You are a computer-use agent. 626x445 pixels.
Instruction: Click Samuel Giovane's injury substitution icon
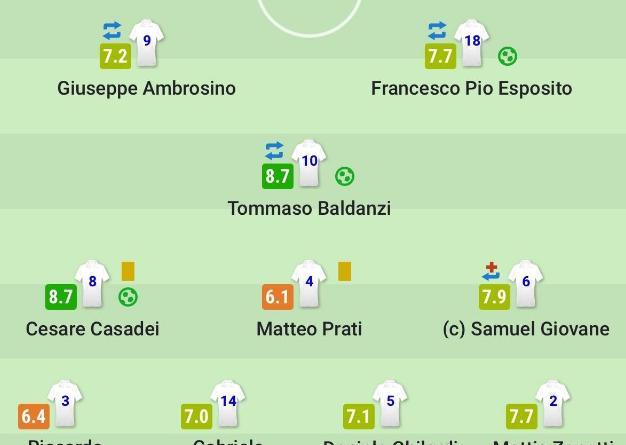[491, 271]
